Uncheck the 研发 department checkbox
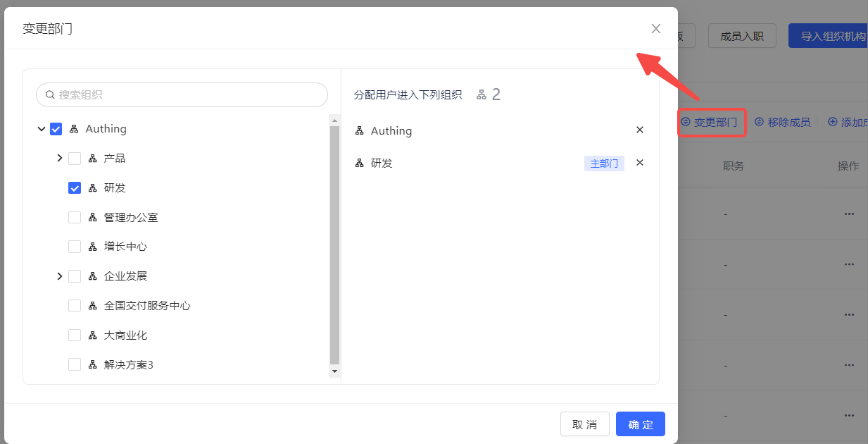Screen dimensions: 868x444 [x=75, y=188]
